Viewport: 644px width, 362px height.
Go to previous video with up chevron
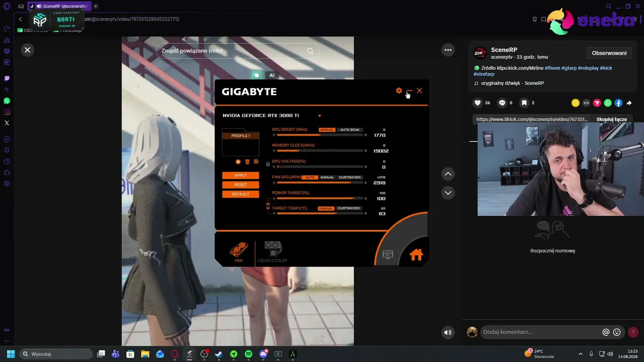[x=448, y=174]
